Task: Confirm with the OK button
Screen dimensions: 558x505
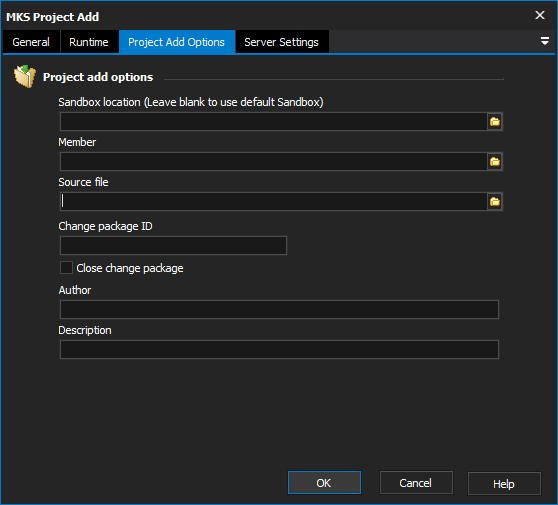Action: [324, 483]
